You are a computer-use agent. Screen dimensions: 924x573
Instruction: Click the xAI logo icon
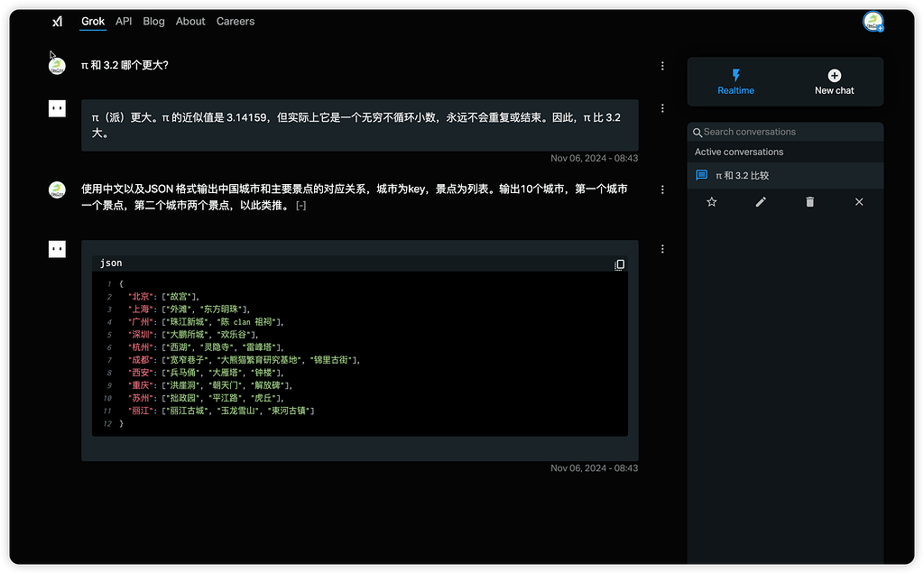57,22
